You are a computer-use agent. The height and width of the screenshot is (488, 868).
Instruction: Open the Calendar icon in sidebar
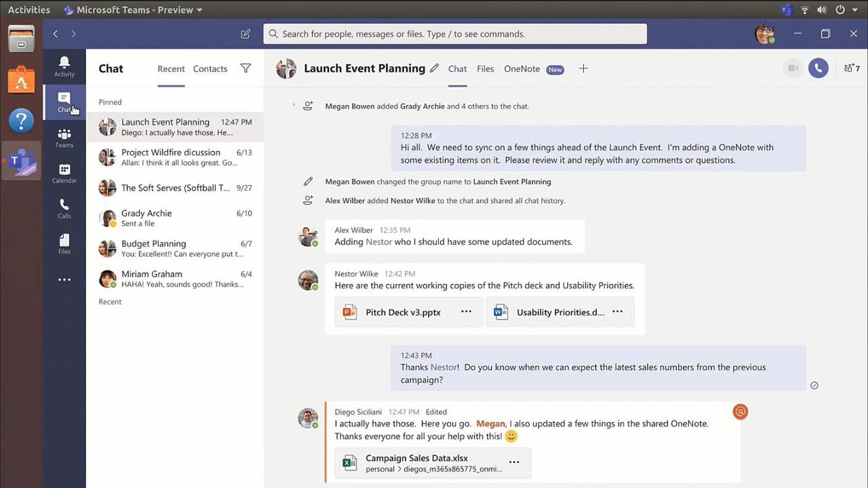pos(64,174)
